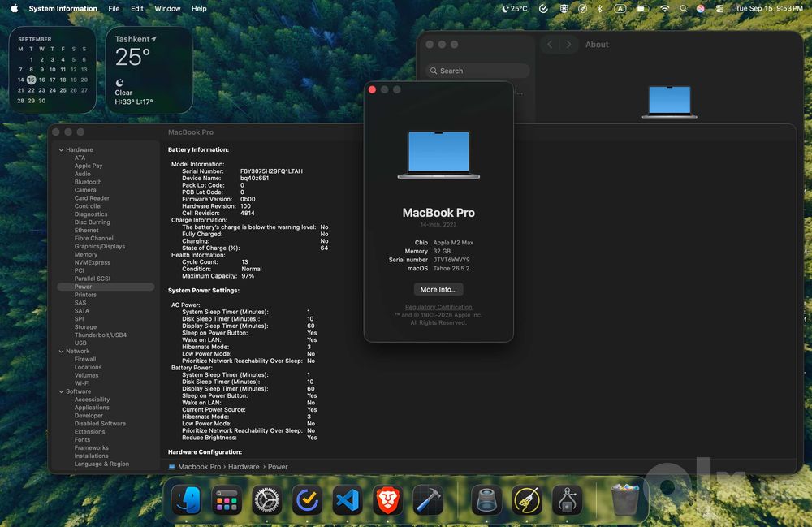Close the About MacBook Pro dialog
Viewport: 812px width, 527px height.
(372, 89)
